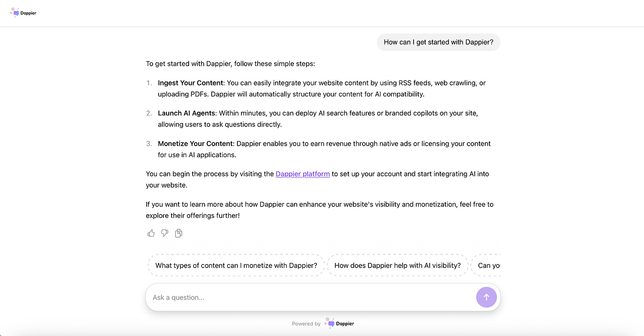Click the 'Launch AI Agents' step heading
Viewport: 644px width, 336px height.
tap(186, 113)
